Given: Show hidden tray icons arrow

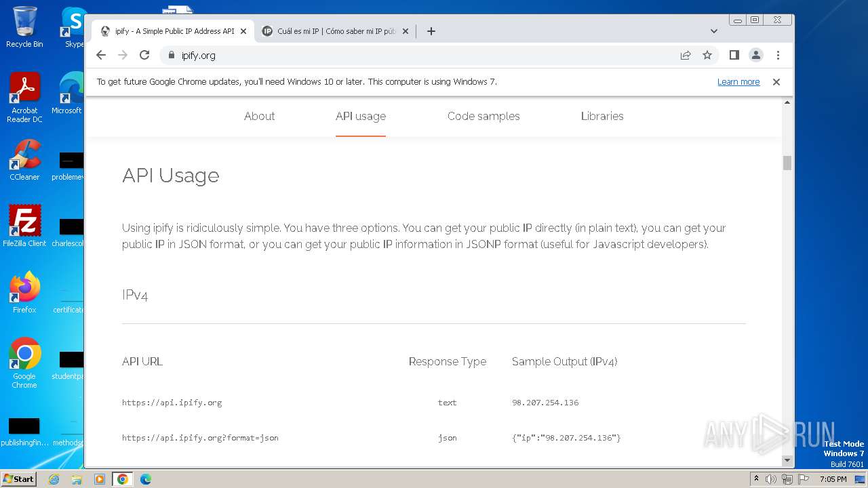Looking at the screenshot, I should click(x=757, y=479).
